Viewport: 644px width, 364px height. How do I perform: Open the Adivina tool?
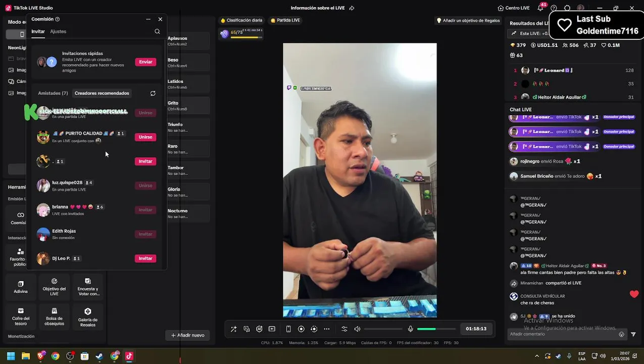(x=21, y=287)
